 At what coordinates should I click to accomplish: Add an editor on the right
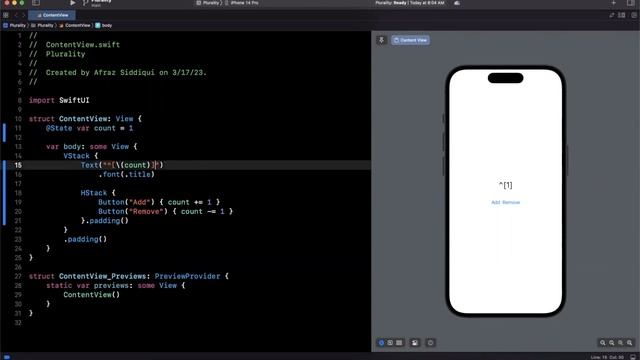[634, 15]
